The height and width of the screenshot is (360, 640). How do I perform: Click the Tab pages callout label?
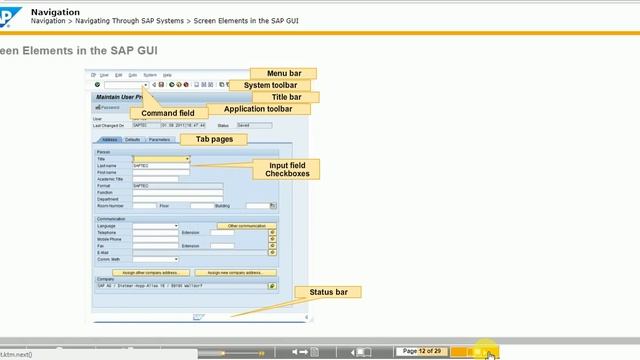[214, 139]
